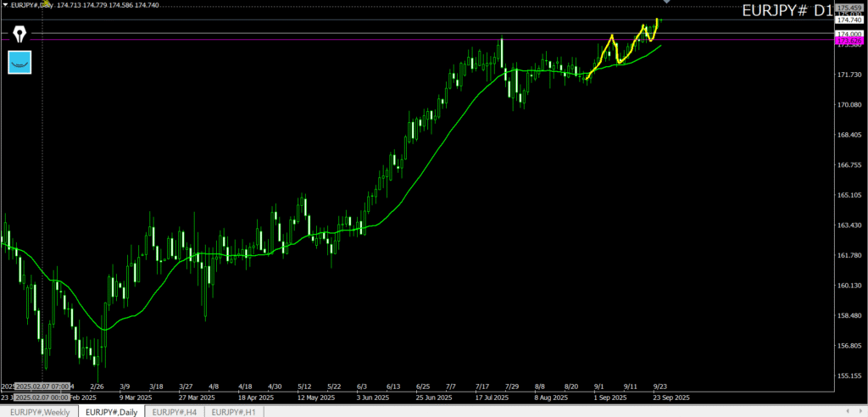Open the EURJPY#,H1 chart tab
This screenshot has width=868, height=417.
pyautogui.click(x=233, y=411)
